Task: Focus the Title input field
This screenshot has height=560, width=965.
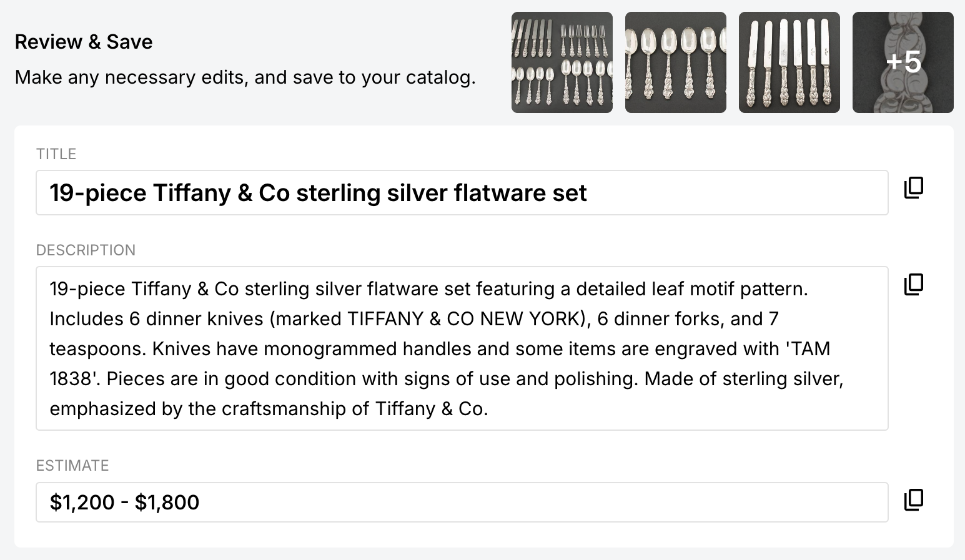Action: pos(718,193)
